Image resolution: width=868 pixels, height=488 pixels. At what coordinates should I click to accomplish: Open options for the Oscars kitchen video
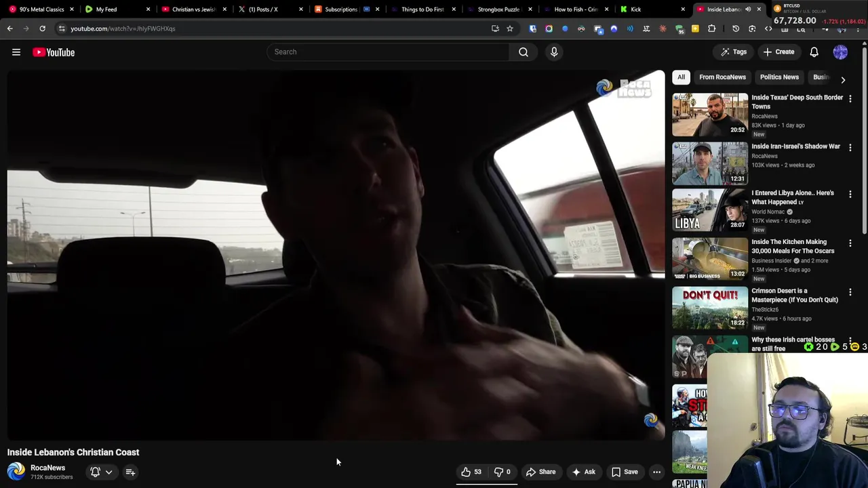[850, 243]
